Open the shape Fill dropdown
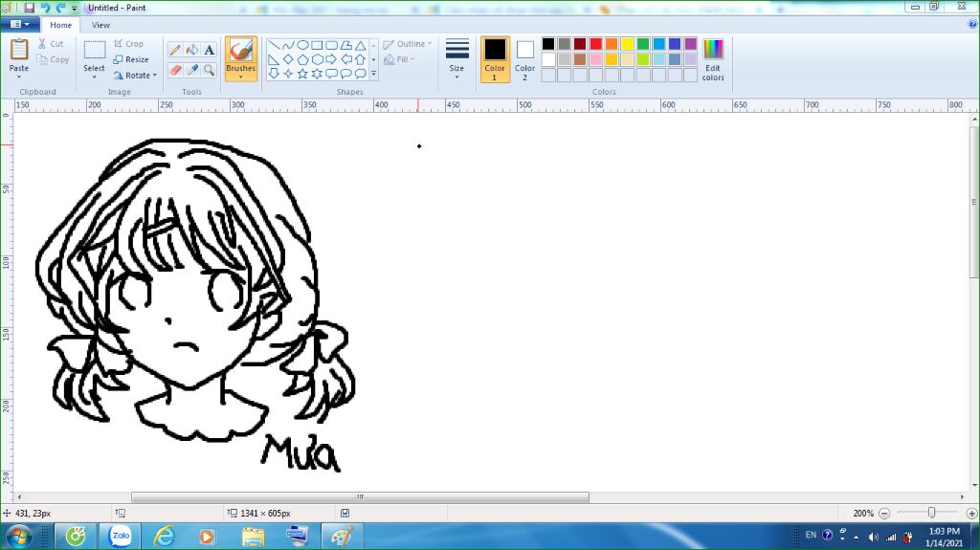This screenshot has height=550, width=980. click(x=399, y=59)
